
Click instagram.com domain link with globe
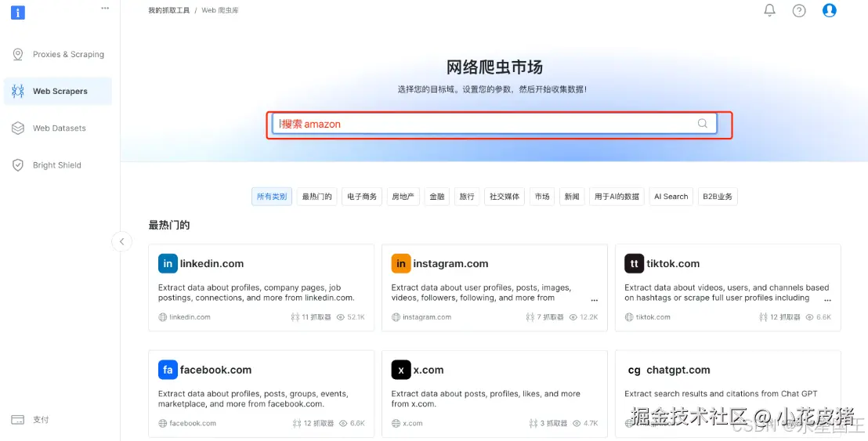pos(421,317)
